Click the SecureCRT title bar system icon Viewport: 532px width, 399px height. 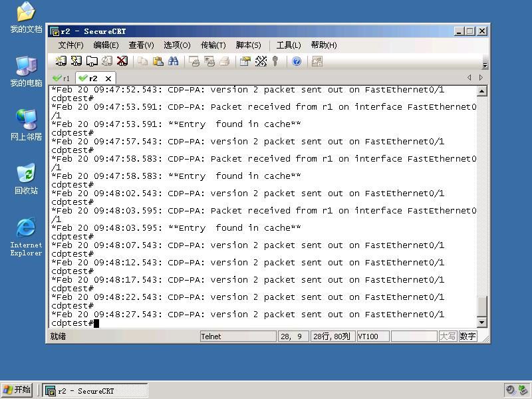click(55, 31)
